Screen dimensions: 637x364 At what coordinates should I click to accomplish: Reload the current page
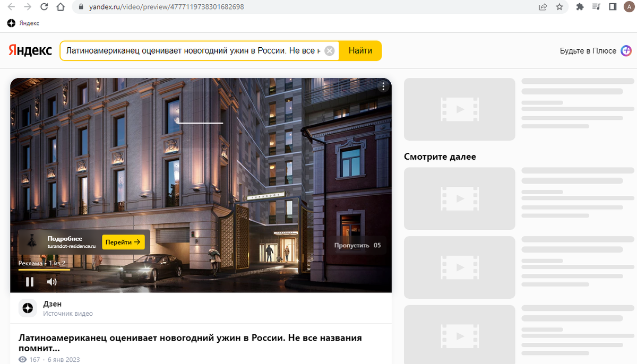tap(44, 7)
